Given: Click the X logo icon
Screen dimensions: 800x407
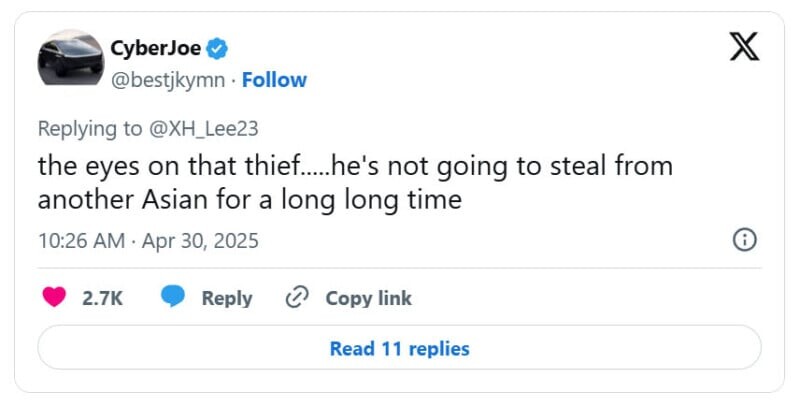Looking at the screenshot, I should 744,47.
